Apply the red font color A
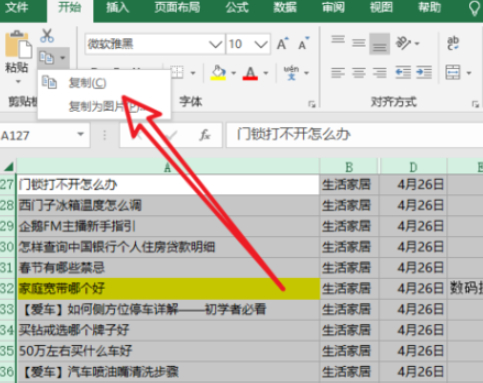This screenshot has height=383, width=483. 250,73
